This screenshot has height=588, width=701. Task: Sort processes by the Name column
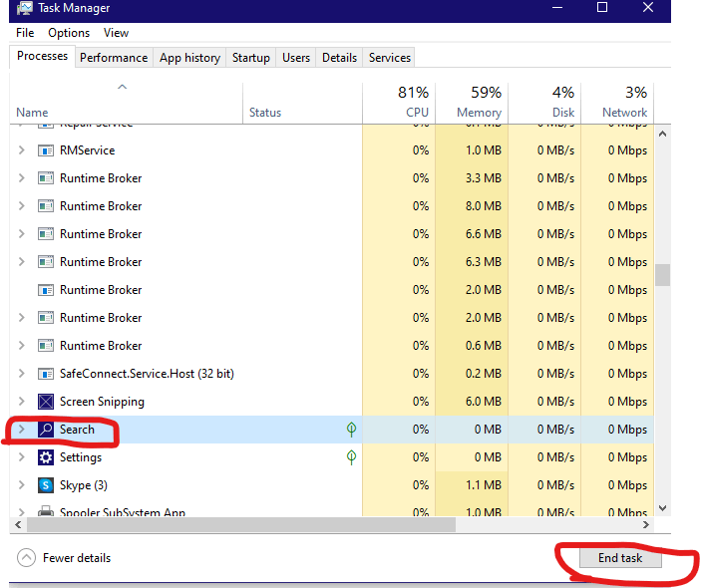(x=126, y=103)
